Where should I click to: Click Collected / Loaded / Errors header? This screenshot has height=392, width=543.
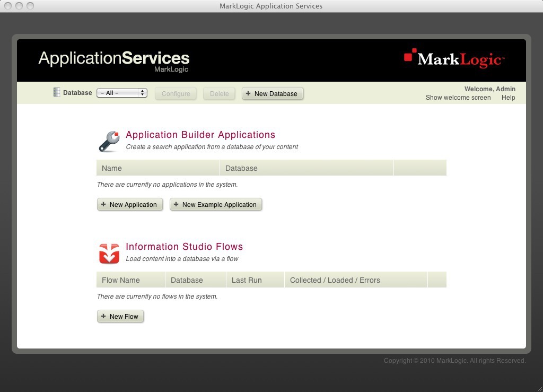pyautogui.click(x=356, y=280)
